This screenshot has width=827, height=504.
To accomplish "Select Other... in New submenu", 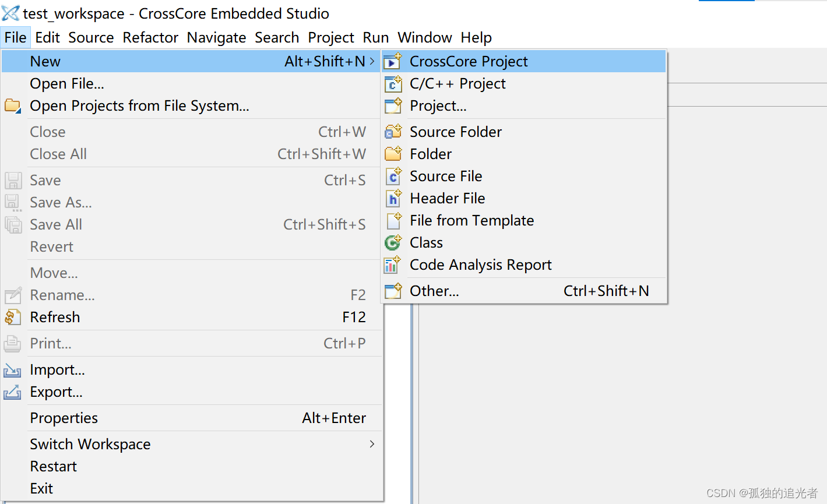I will 525,291.
